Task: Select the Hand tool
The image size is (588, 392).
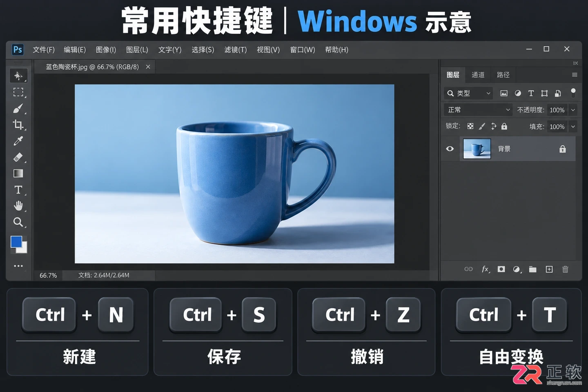Action: [18, 206]
